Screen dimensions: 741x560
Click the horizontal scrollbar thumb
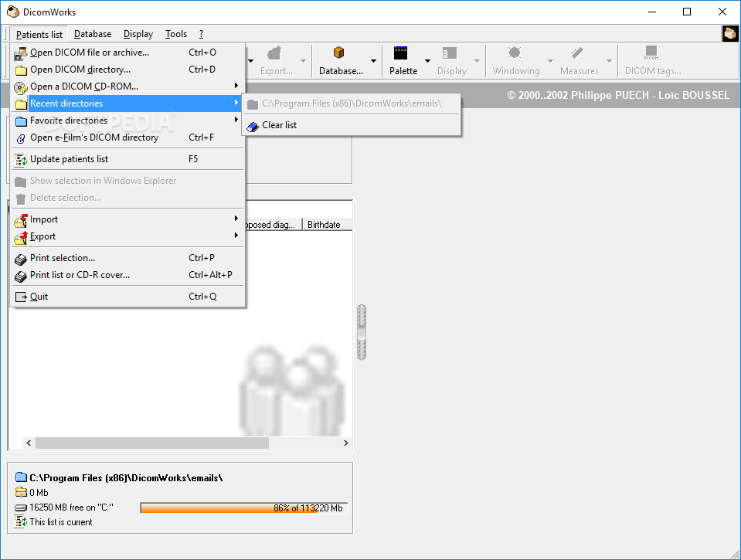coord(152,443)
